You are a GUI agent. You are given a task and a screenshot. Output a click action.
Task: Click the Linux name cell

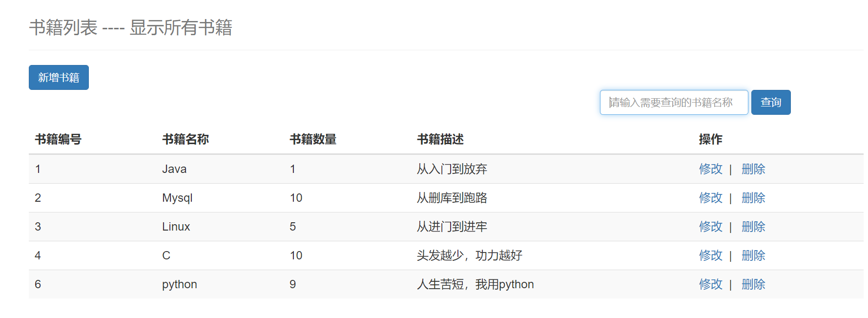tap(176, 227)
